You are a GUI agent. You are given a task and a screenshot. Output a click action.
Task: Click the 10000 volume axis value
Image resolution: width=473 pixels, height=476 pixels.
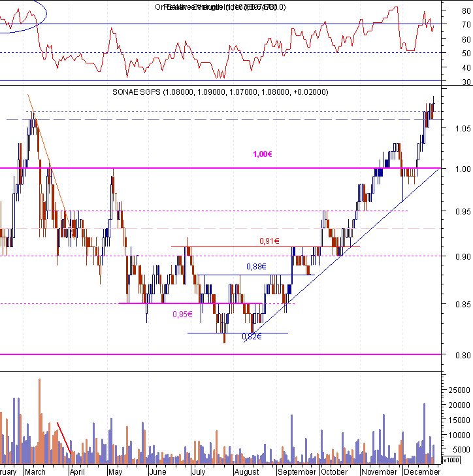[x=459, y=435]
